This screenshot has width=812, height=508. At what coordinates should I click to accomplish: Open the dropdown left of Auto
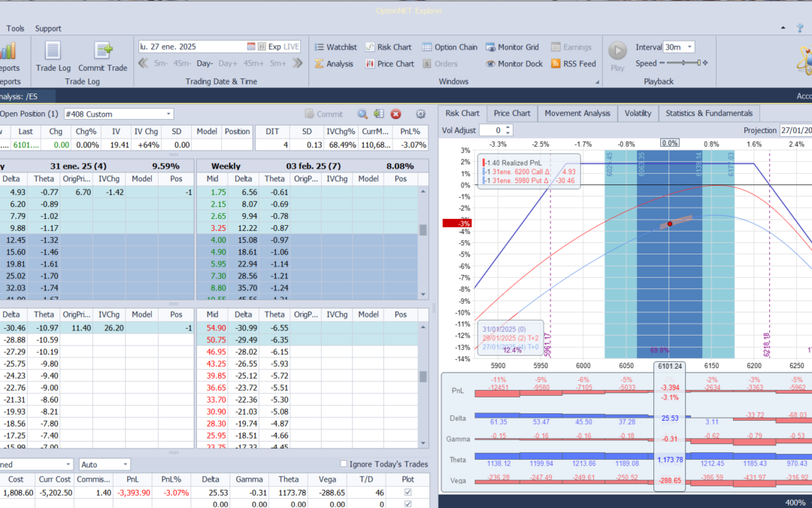68,464
